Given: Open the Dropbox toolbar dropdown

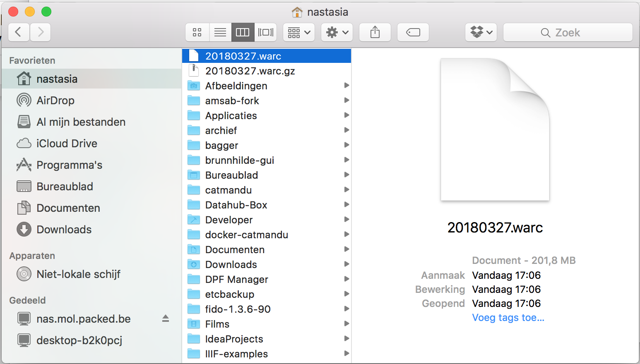Looking at the screenshot, I should (x=481, y=32).
